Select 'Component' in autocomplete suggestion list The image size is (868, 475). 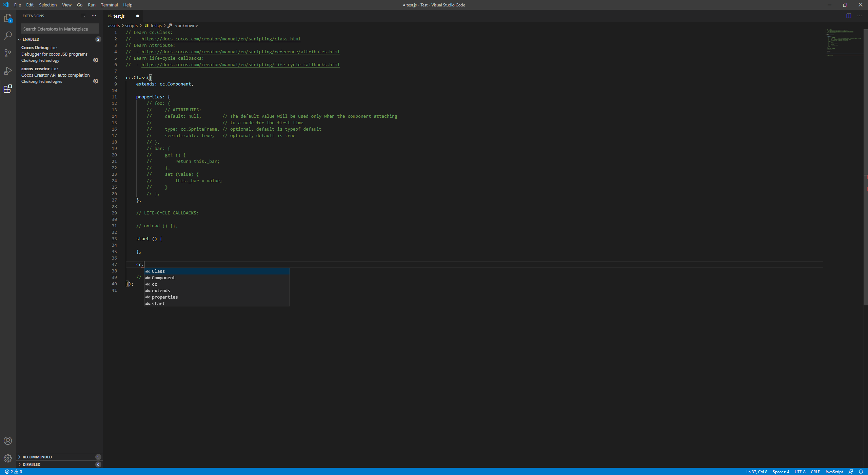click(x=163, y=278)
